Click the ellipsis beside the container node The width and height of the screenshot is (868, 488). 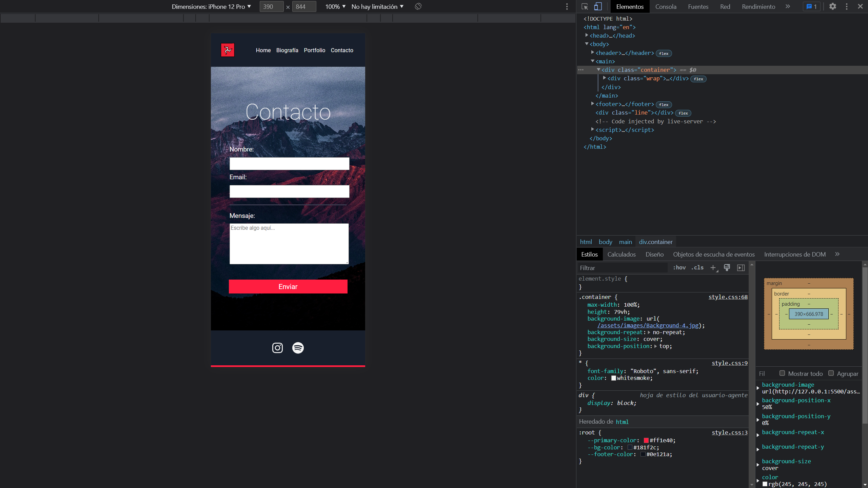click(x=581, y=70)
